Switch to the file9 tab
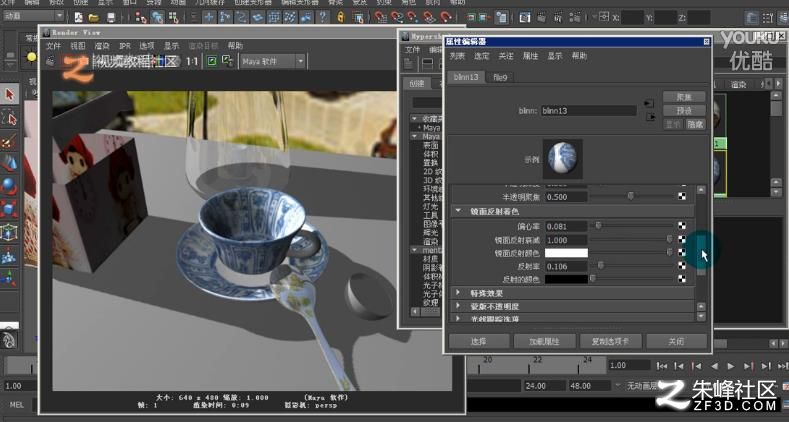The width and height of the screenshot is (789, 422). (x=500, y=77)
